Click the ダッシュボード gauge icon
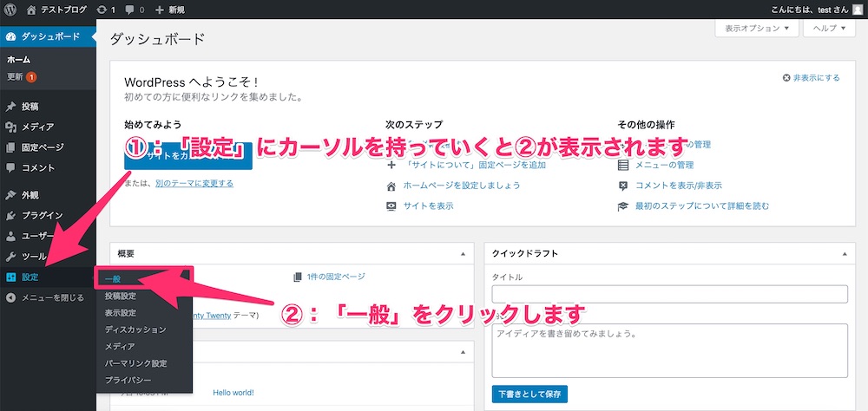The height and width of the screenshot is (411, 868). [11, 37]
